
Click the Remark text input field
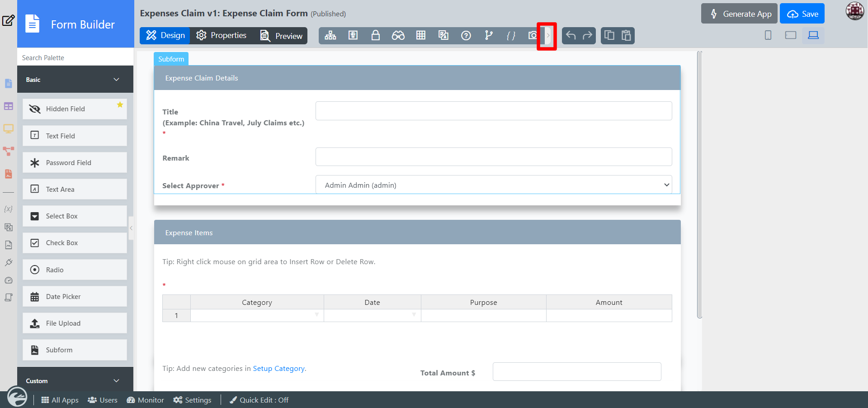click(494, 157)
